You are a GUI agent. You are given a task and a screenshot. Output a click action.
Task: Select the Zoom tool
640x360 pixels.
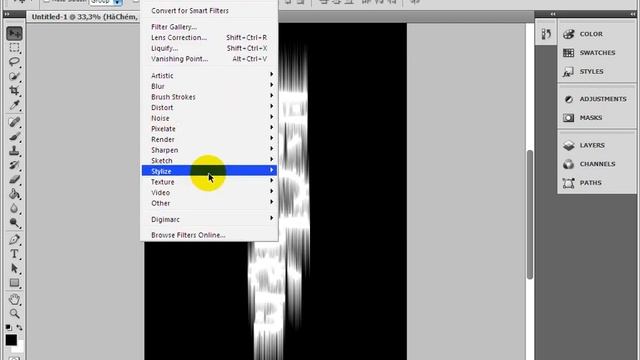tap(14, 313)
